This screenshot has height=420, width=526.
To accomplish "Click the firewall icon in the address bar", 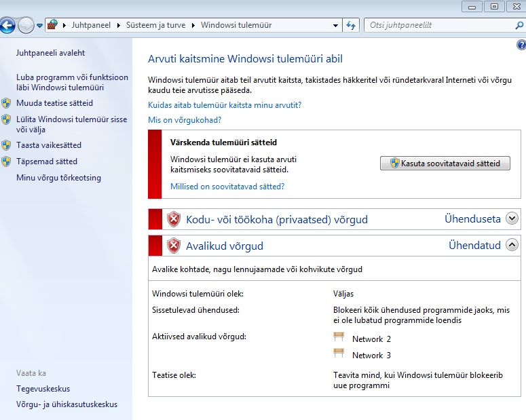I will [52, 25].
